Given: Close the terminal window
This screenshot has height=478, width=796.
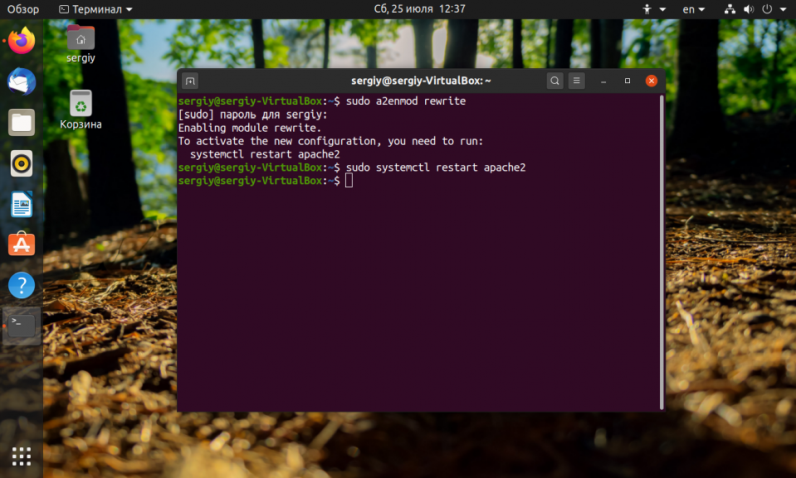Looking at the screenshot, I should click(651, 81).
